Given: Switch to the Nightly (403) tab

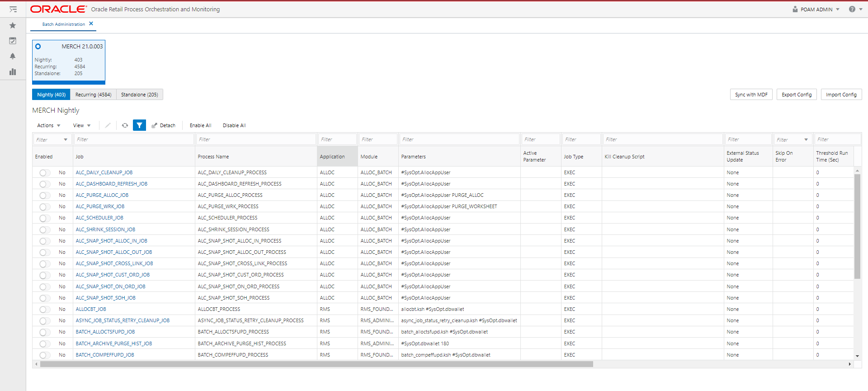Looking at the screenshot, I should pos(51,95).
